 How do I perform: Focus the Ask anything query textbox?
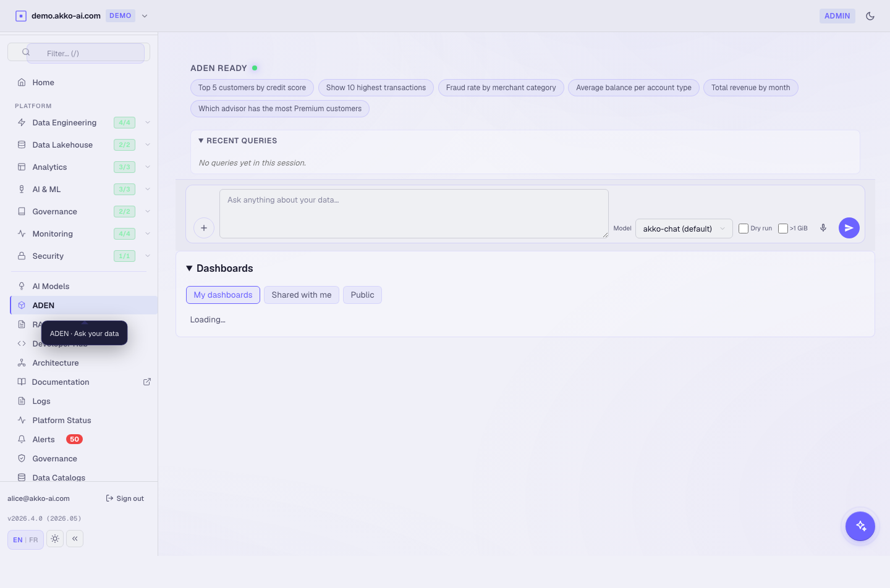pos(414,214)
